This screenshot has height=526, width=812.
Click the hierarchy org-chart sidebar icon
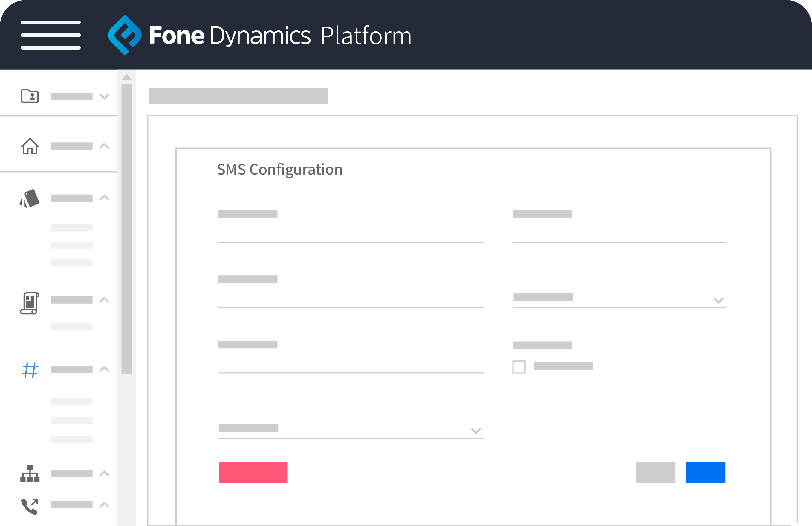[30, 473]
